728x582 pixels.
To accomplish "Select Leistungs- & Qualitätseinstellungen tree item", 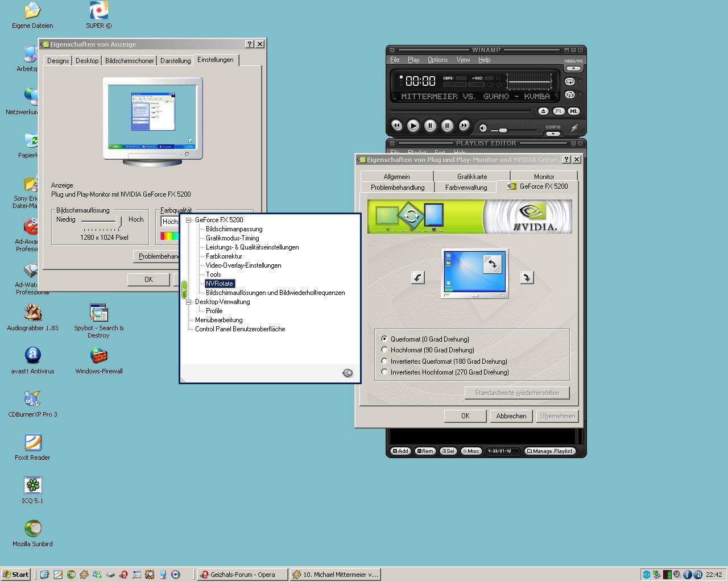I will [x=252, y=247].
